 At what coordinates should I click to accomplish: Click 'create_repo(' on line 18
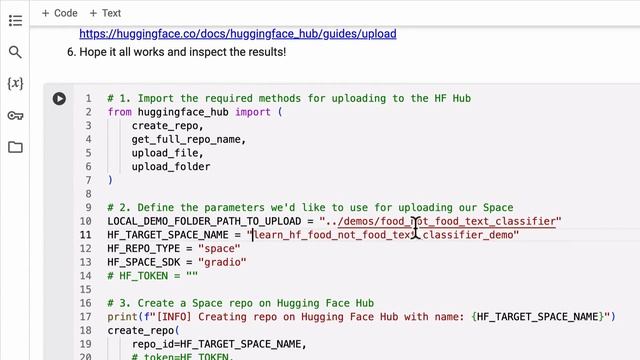(143, 330)
